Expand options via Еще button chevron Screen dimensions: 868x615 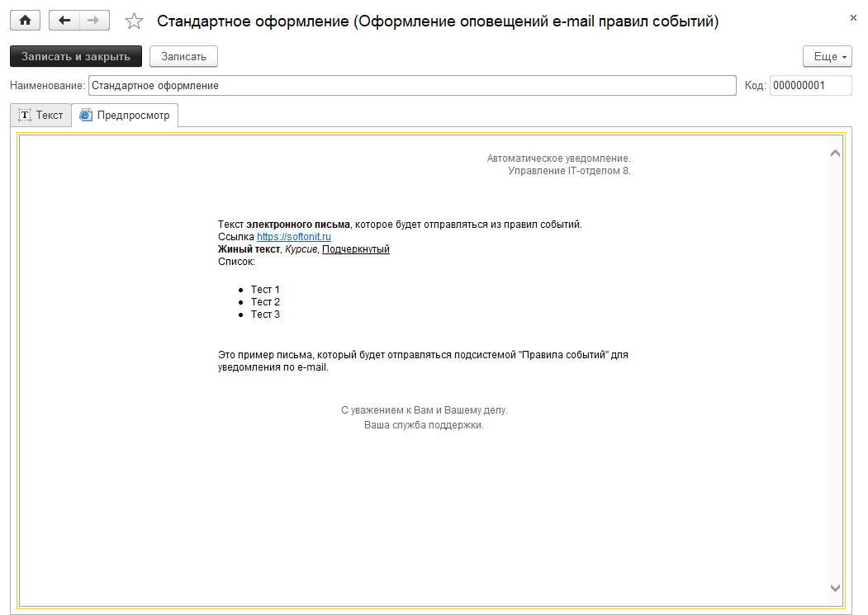(x=842, y=56)
